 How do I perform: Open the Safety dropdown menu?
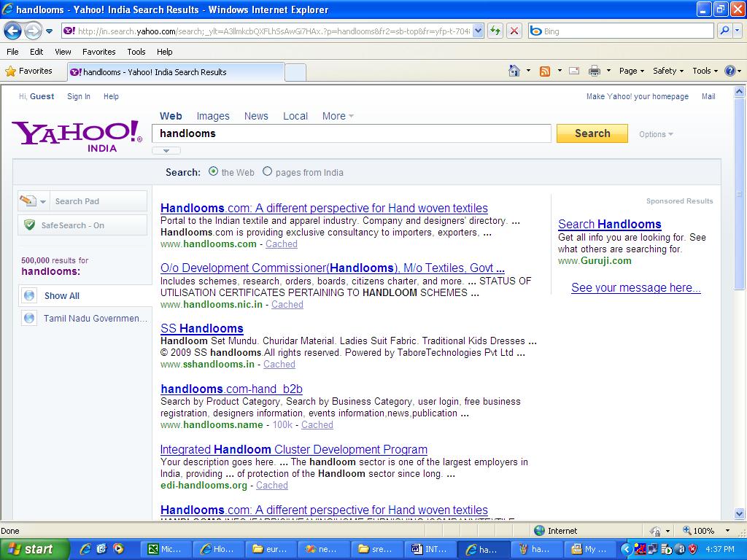[668, 71]
